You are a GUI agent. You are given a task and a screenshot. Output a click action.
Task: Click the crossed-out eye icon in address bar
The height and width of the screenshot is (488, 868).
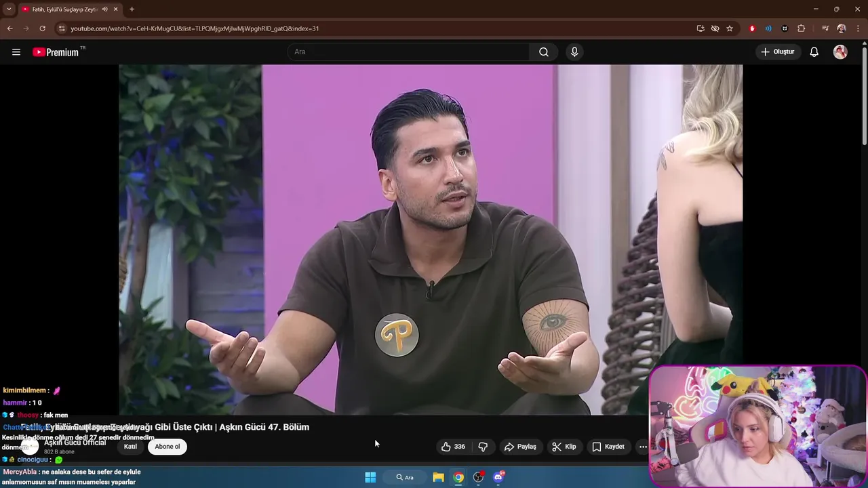tap(715, 28)
